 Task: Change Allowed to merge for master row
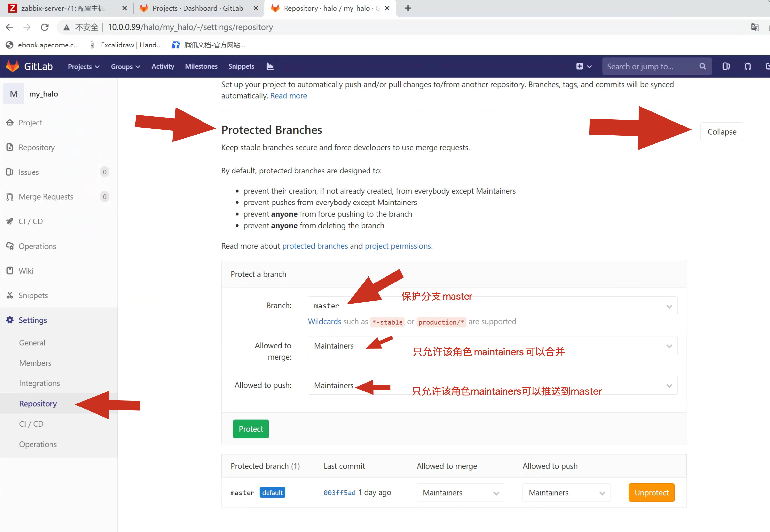pyautogui.click(x=460, y=493)
